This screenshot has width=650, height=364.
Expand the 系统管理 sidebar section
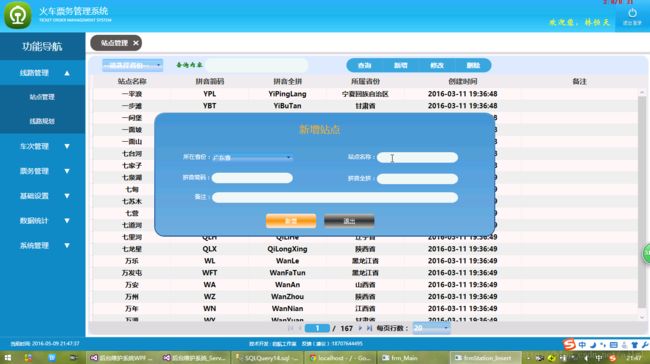tap(43, 245)
